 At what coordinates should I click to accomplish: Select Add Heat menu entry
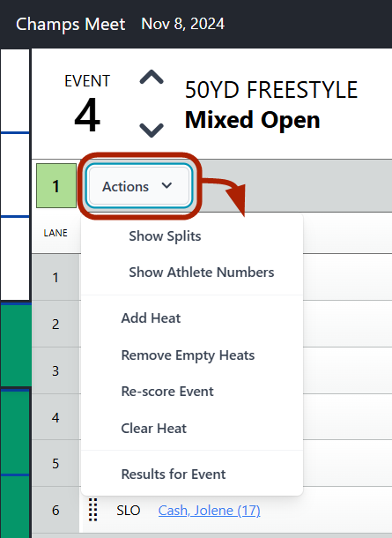click(151, 318)
